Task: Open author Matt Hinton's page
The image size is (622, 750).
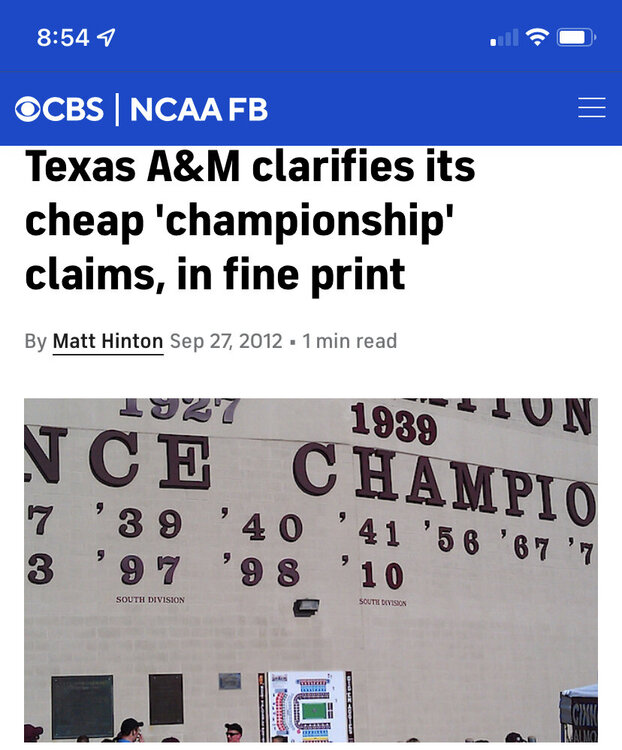Action: (x=107, y=341)
